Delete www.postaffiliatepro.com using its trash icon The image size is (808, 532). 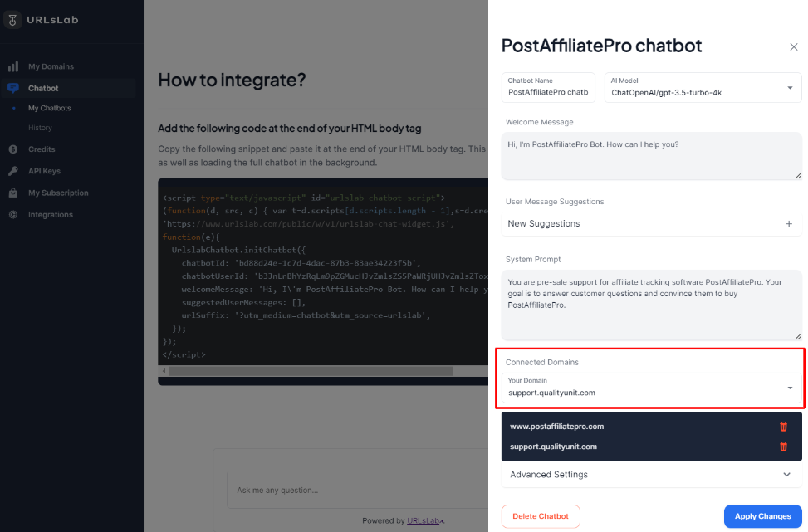[783, 426]
